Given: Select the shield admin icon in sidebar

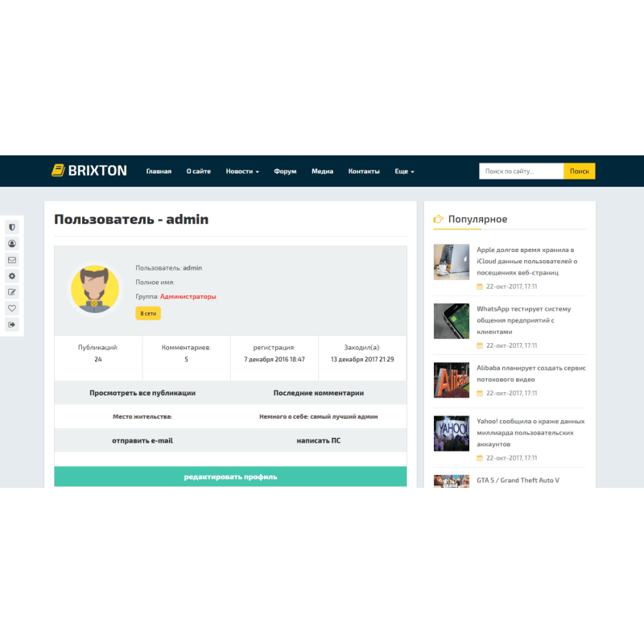Looking at the screenshot, I should tap(11, 227).
